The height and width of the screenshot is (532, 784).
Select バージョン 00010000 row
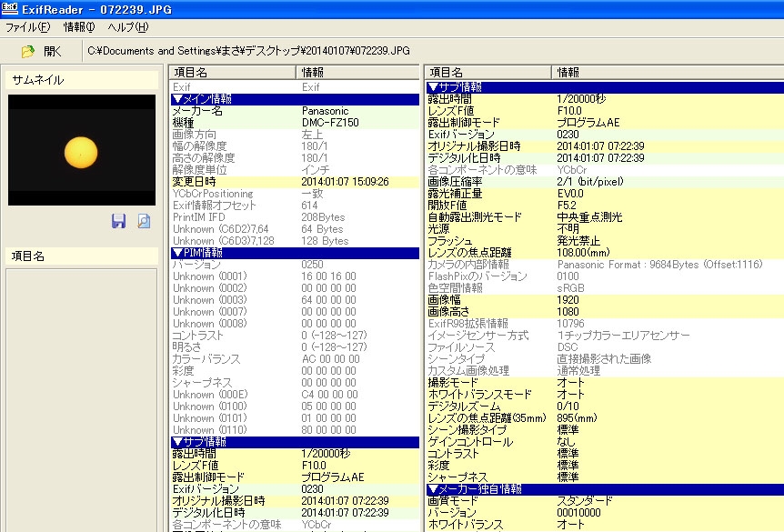click(605, 513)
